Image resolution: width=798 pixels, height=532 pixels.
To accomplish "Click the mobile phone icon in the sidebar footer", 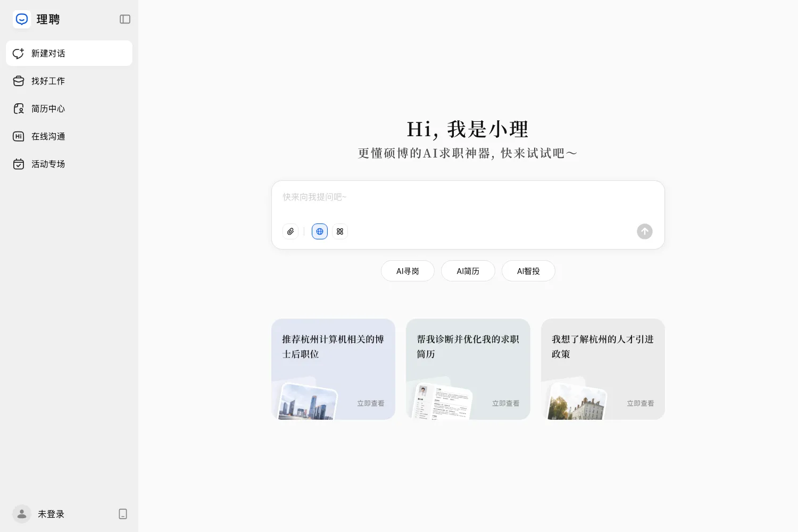I will (123, 514).
